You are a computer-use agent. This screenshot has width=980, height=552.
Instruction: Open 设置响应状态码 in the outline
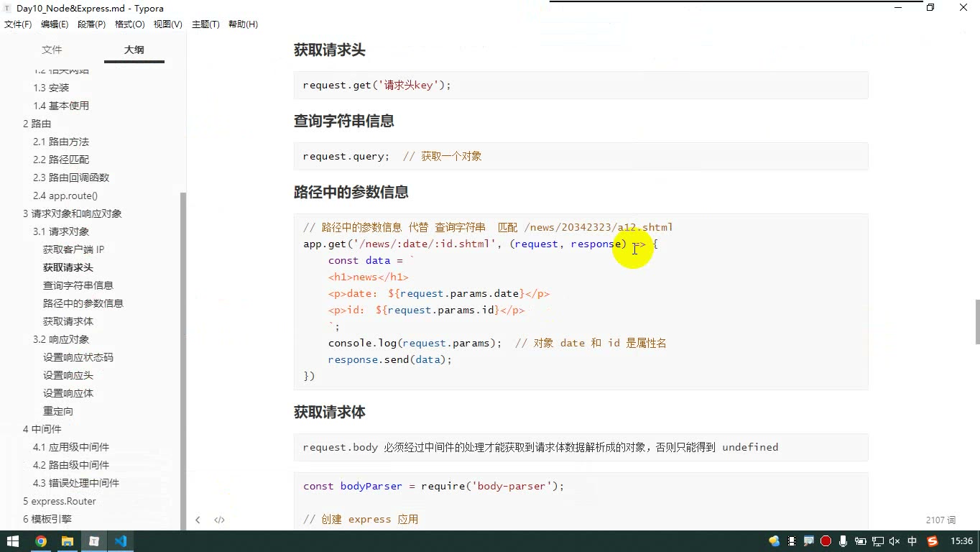(78, 357)
